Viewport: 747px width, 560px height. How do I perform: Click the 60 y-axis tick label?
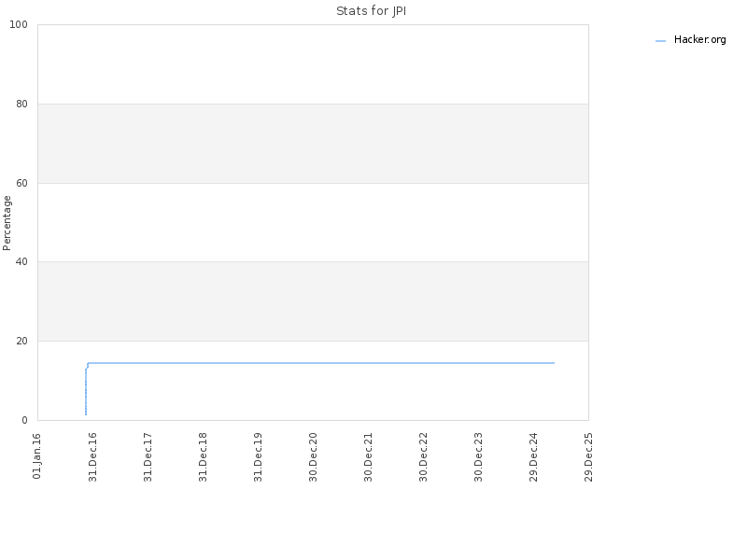[21, 183]
